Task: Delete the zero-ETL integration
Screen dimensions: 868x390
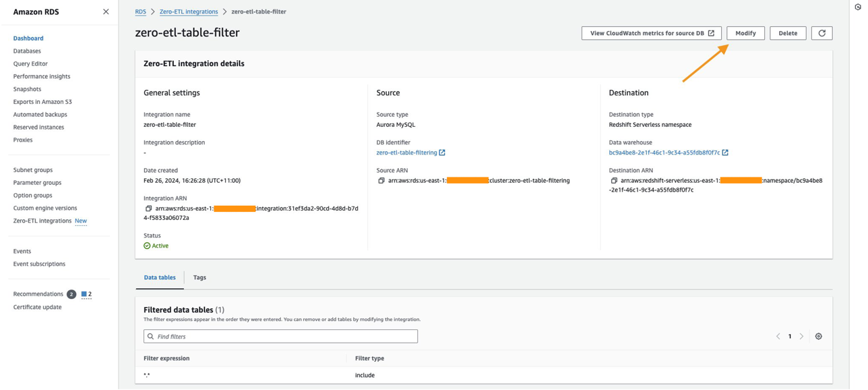Action: click(x=788, y=33)
